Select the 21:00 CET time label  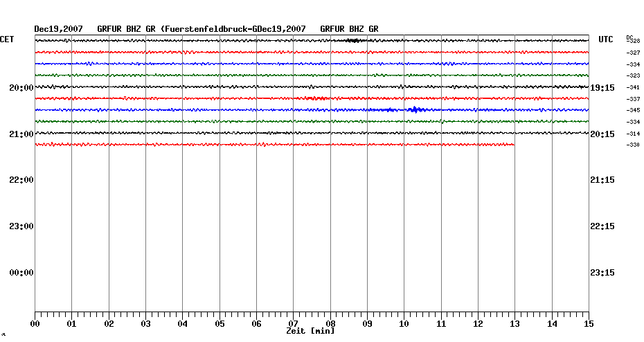pos(21,134)
